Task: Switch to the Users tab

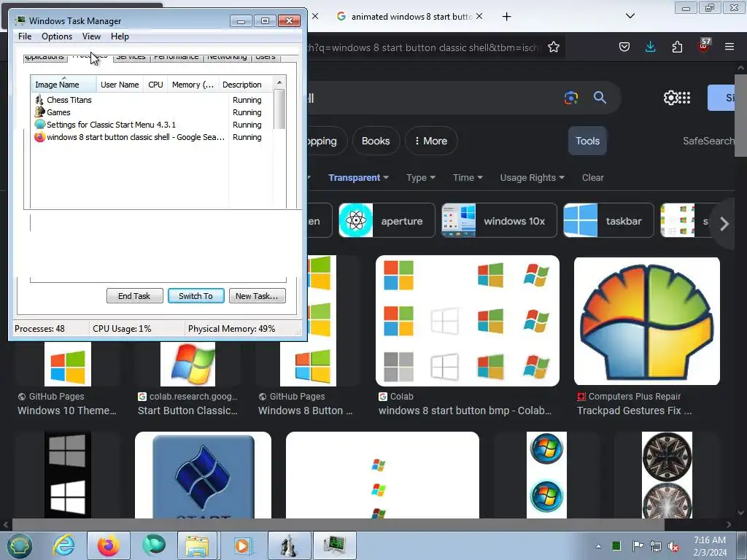Action: coord(266,57)
